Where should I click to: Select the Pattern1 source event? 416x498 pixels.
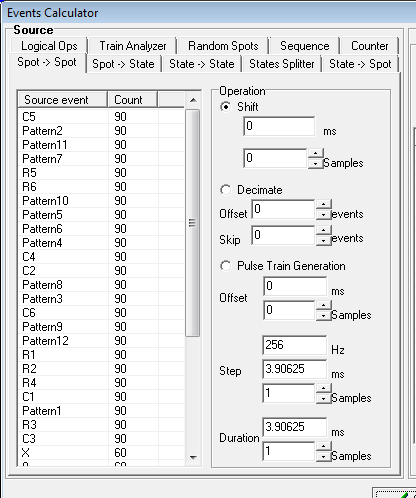click(101, 411)
